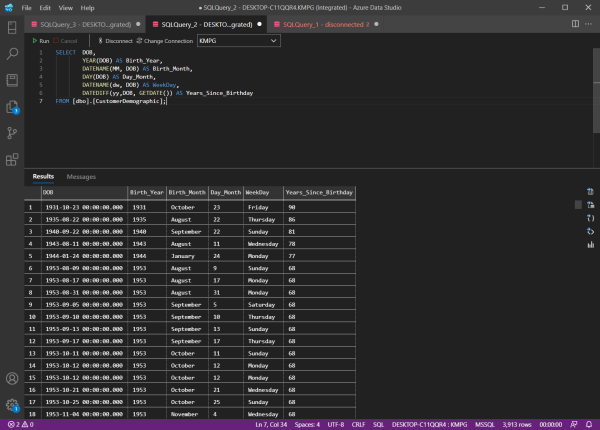Image resolution: width=600 pixels, height=430 pixels.
Task: Click the notifications bell in status bar
Action: 588,424
